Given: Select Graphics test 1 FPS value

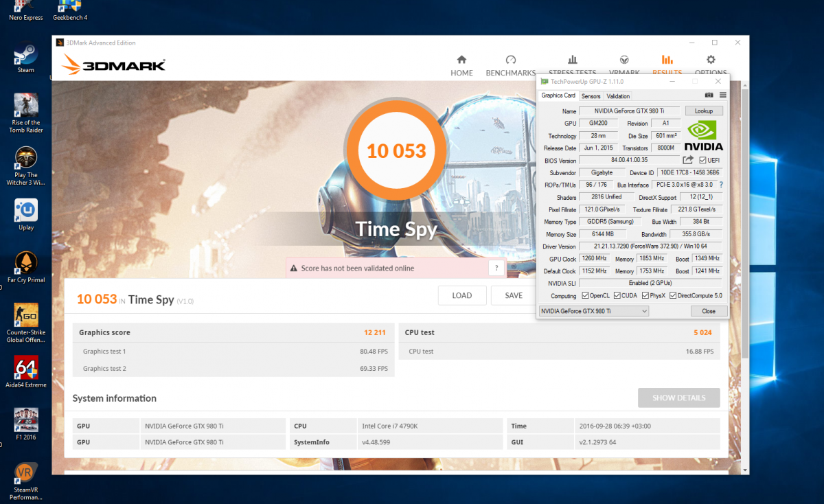Looking at the screenshot, I should 373,352.
